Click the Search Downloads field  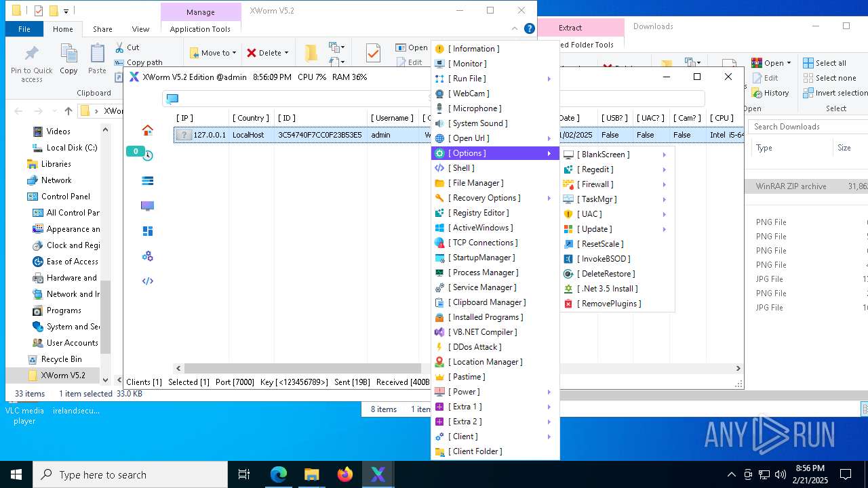pos(808,127)
